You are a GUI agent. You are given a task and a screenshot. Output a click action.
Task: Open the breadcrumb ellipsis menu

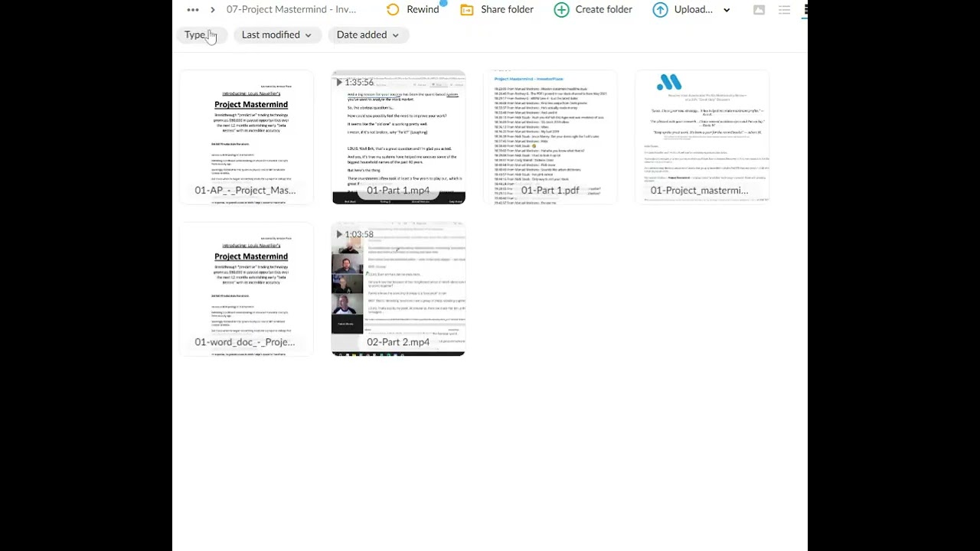[193, 10]
